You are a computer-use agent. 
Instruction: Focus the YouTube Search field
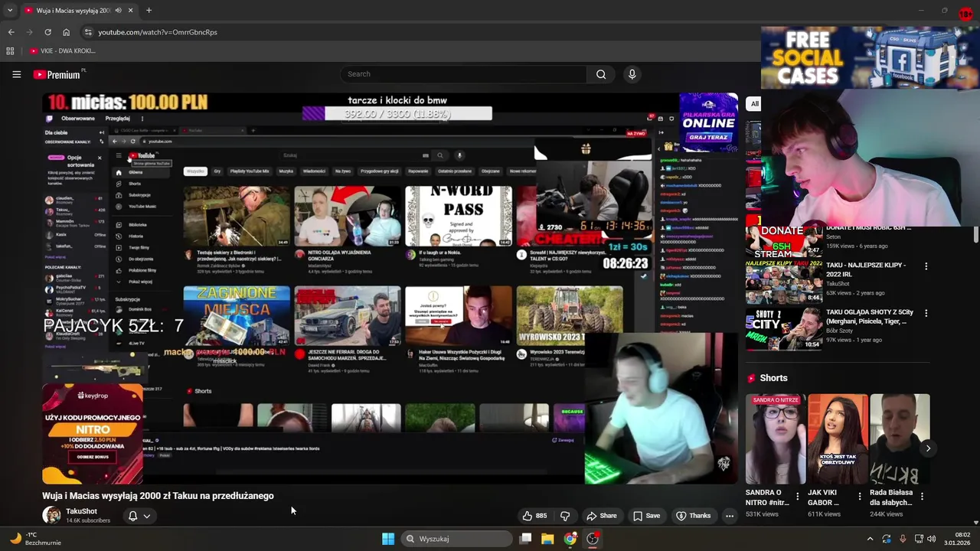[x=463, y=74]
